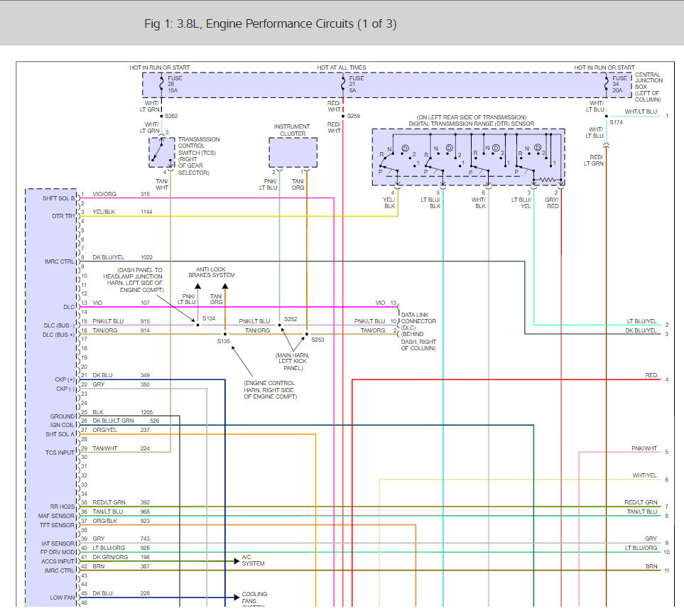Click the PNK/WHT wire label at connector 5

point(644,449)
